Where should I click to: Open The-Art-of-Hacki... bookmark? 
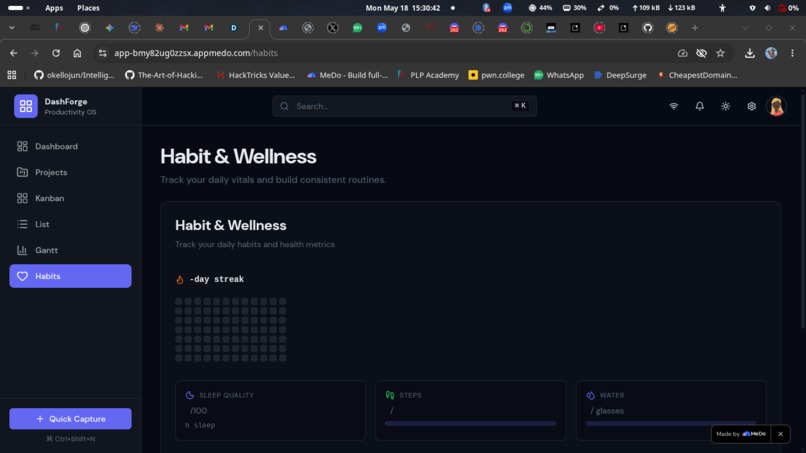click(x=164, y=75)
